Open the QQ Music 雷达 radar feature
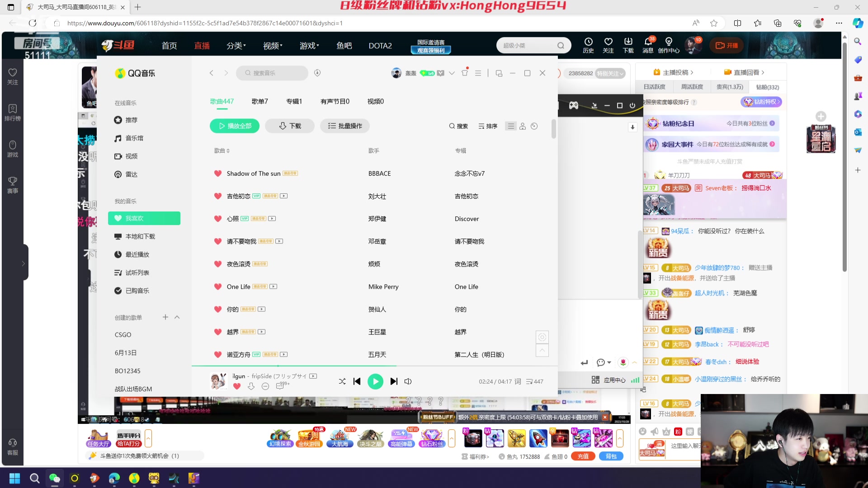Viewport: 868px width, 488px height. coord(132,174)
